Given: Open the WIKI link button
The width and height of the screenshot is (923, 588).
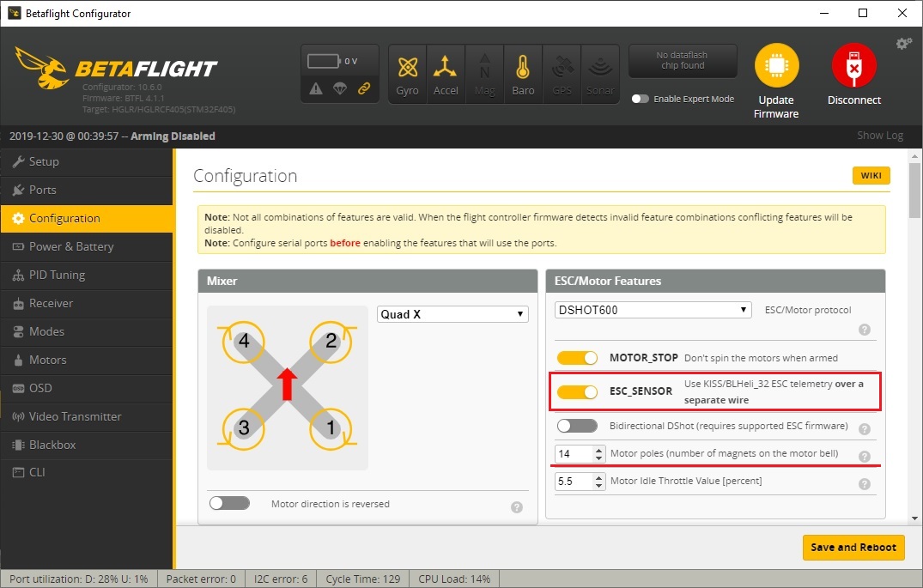Looking at the screenshot, I should (x=871, y=175).
